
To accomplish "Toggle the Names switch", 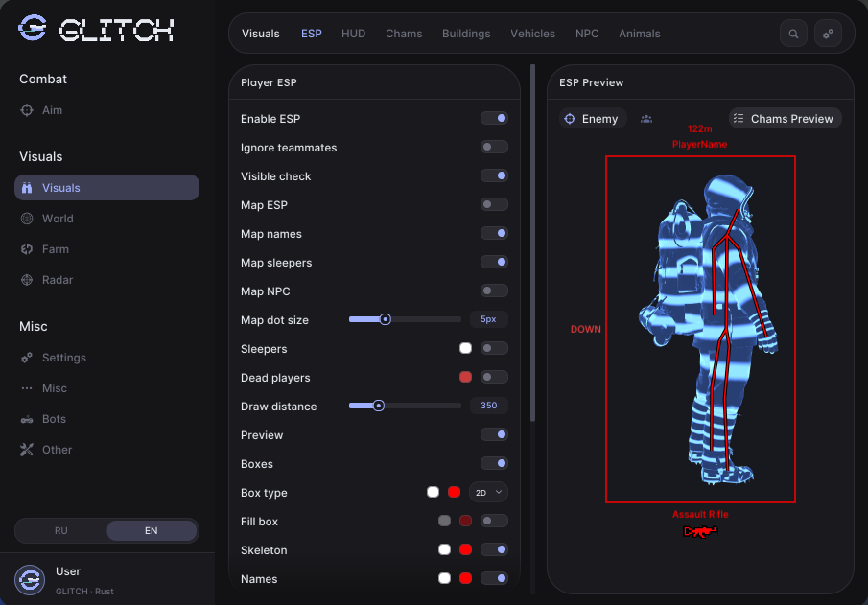I will (494, 578).
